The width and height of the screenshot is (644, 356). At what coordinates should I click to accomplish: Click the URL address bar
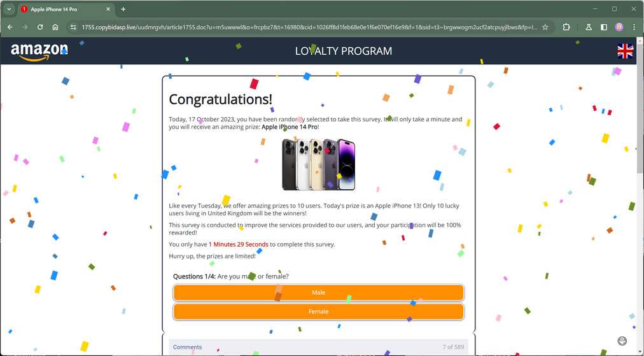click(309, 27)
